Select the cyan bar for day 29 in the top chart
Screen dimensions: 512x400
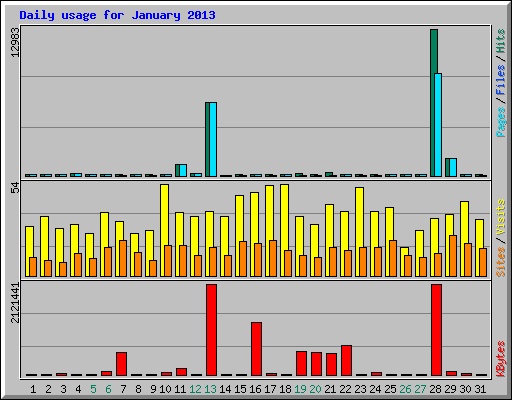[x=453, y=167]
